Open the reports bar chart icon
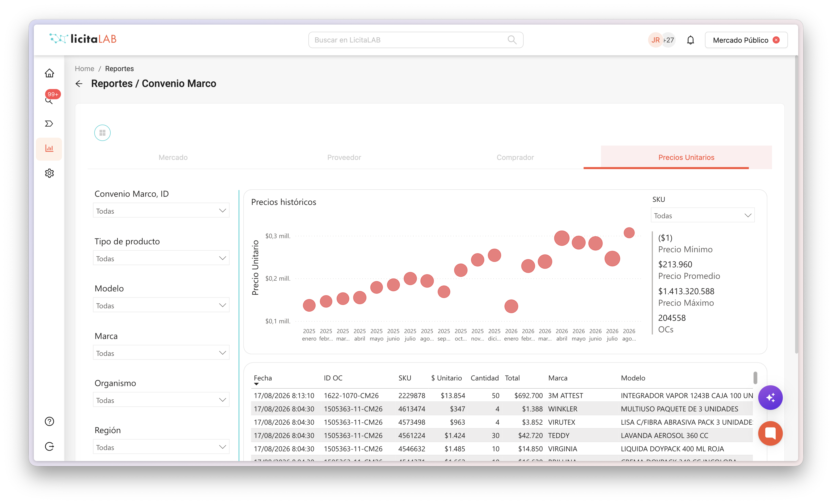Image resolution: width=832 pixels, height=504 pixels. coord(49,148)
